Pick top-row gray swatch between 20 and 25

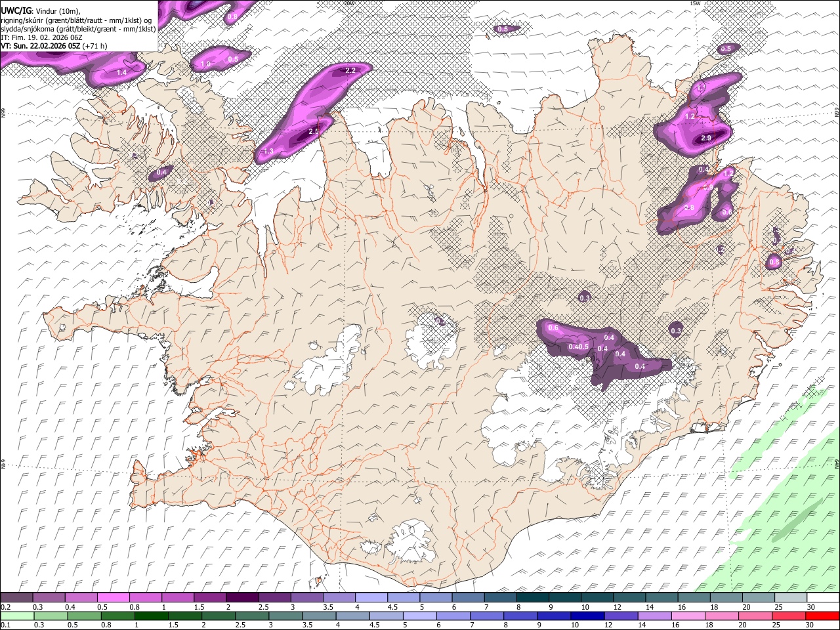(758, 597)
